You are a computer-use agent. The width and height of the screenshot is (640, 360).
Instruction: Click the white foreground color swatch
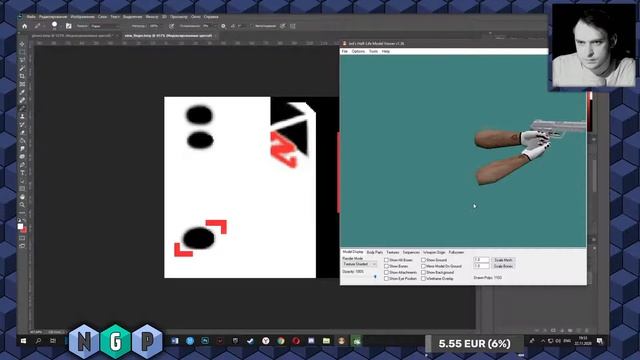pyautogui.click(x=20, y=226)
